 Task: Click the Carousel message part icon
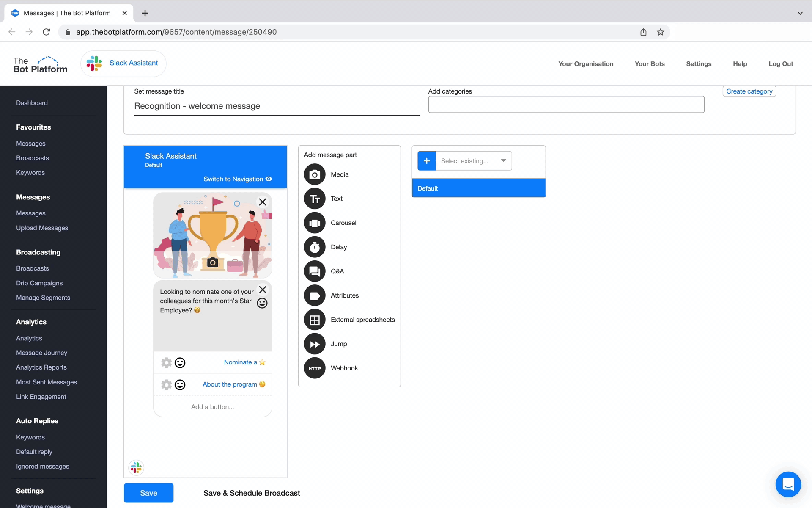pyautogui.click(x=314, y=222)
